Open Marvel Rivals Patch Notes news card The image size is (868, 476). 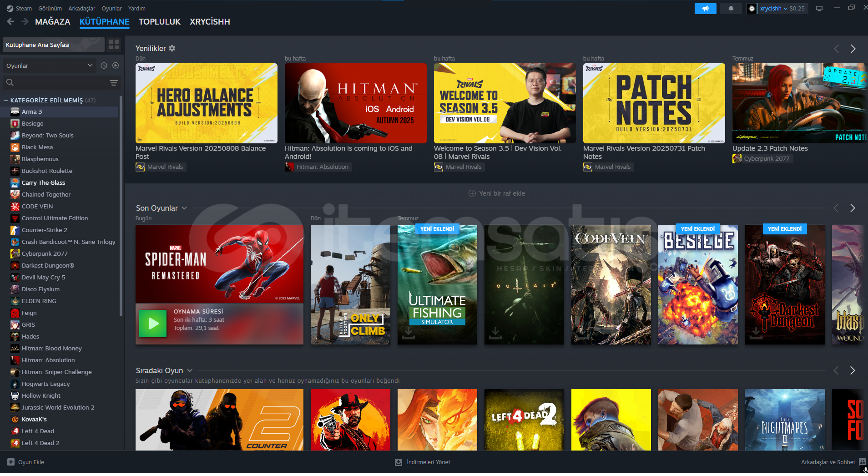pyautogui.click(x=654, y=103)
